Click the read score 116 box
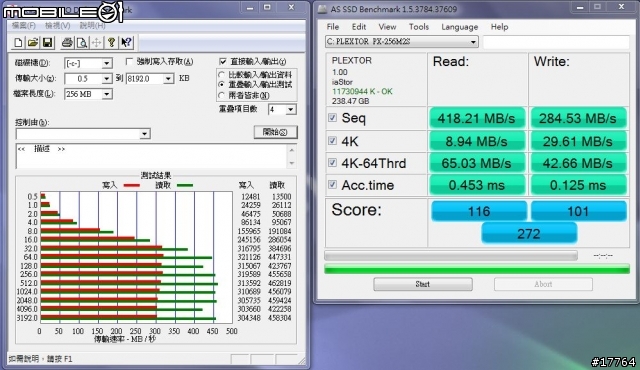This screenshot has height=370, width=640. coord(479,211)
